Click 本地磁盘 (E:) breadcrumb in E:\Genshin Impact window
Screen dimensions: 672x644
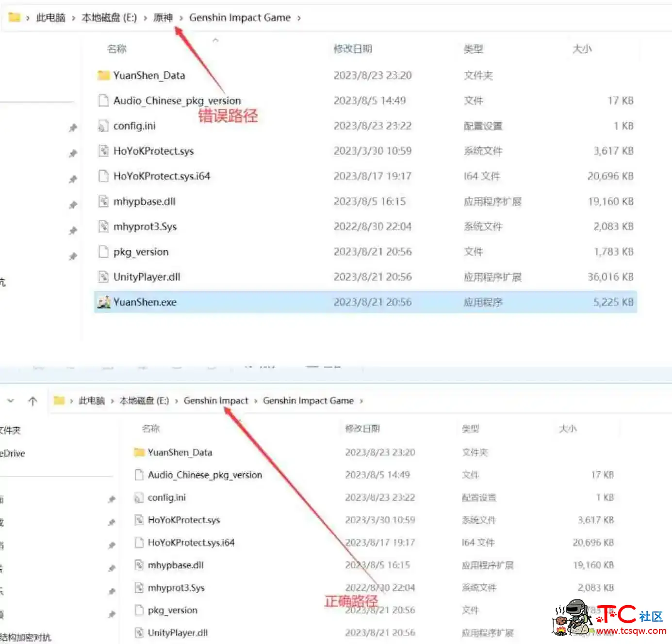[144, 401]
